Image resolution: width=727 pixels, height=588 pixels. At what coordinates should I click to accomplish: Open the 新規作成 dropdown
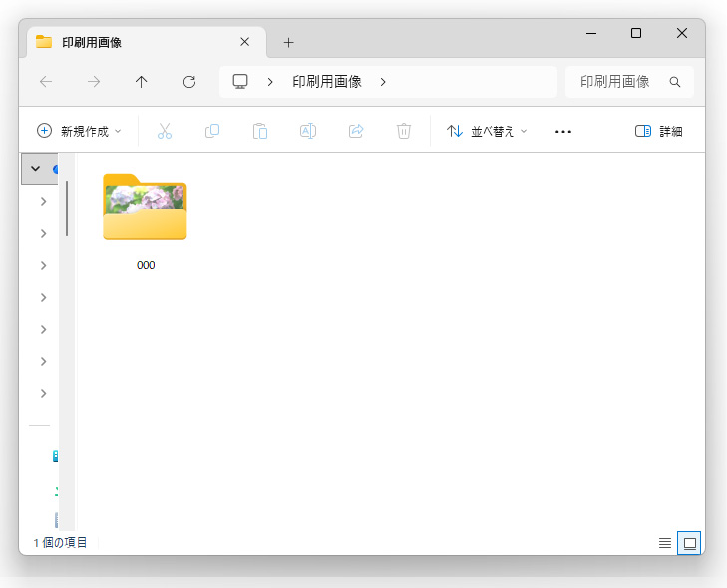click(x=79, y=131)
